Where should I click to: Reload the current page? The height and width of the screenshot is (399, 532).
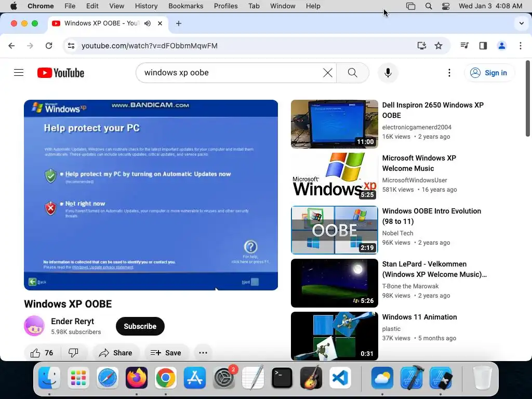49,46
